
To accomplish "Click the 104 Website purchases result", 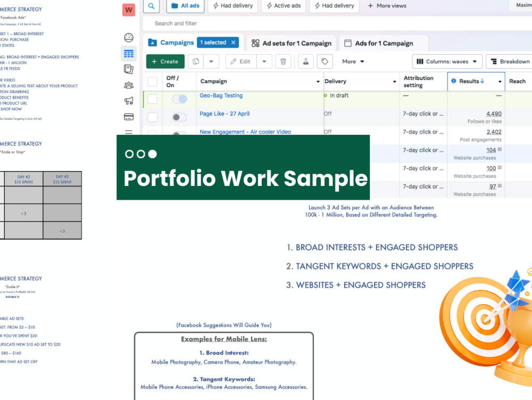I will [491, 150].
